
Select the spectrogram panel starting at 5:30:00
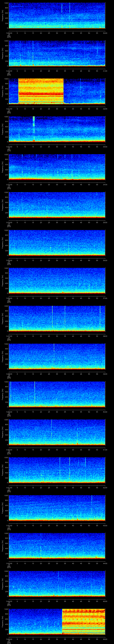coord(57,54)
